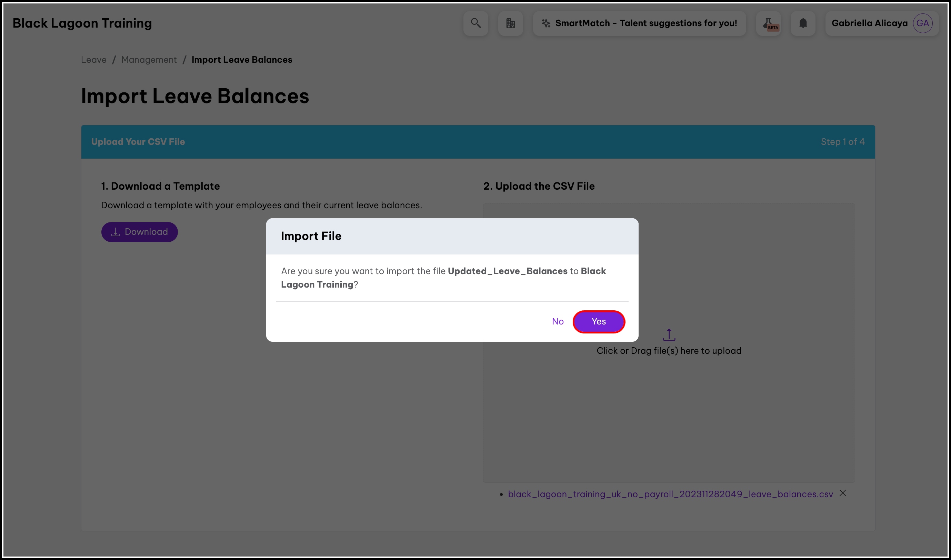951x560 pixels.
Task: Open SmartMatch talent suggestions
Action: pyautogui.click(x=646, y=23)
